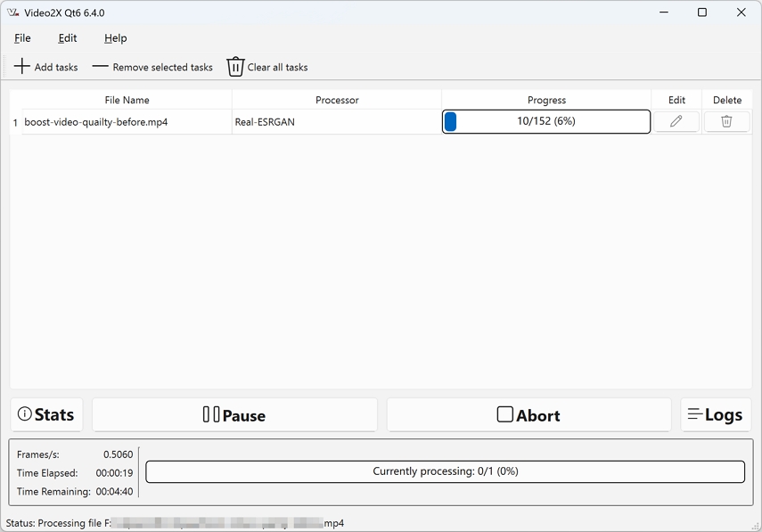Click the Time Remaining value 00:04:40
The image size is (762, 532).
114,491
